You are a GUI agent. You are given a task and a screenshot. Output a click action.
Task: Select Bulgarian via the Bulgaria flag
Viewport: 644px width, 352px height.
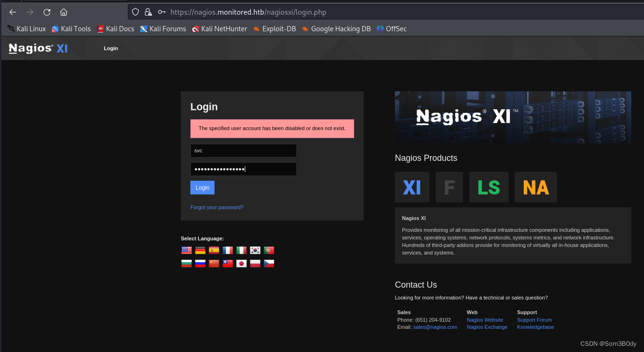click(187, 264)
